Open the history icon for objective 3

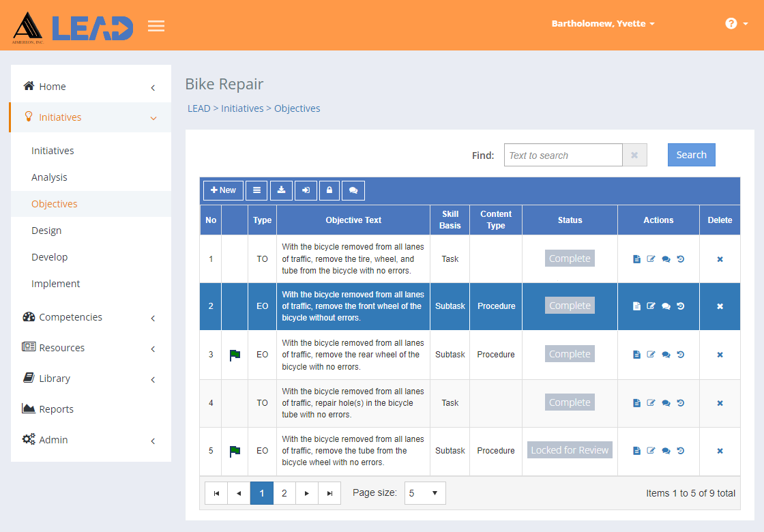[x=681, y=354]
